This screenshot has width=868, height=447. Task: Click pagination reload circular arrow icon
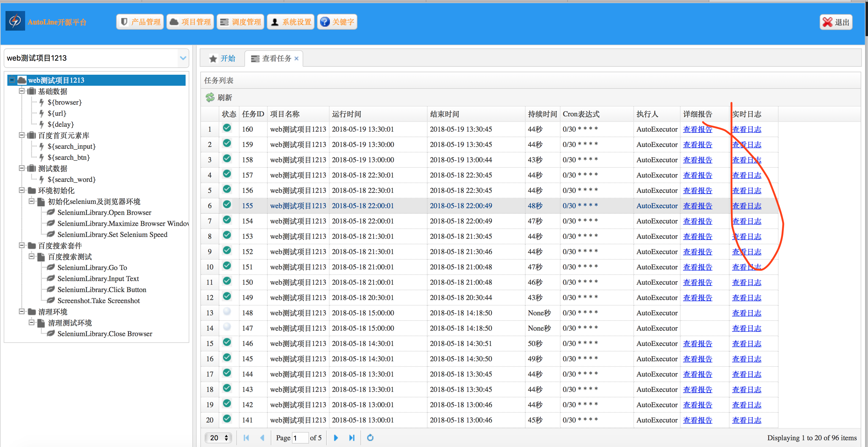pyautogui.click(x=370, y=438)
